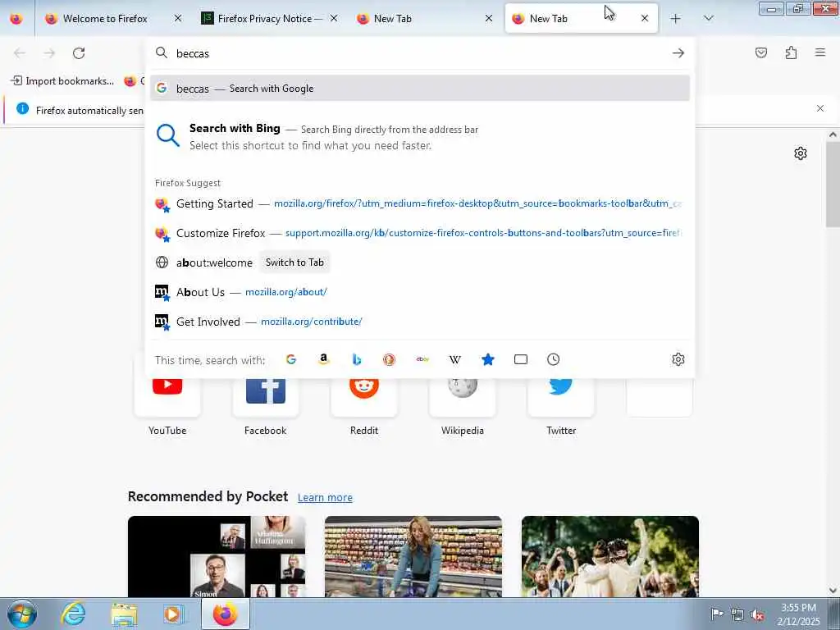
Task: Open the Extensions puzzle icon
Action: [791, 52]
